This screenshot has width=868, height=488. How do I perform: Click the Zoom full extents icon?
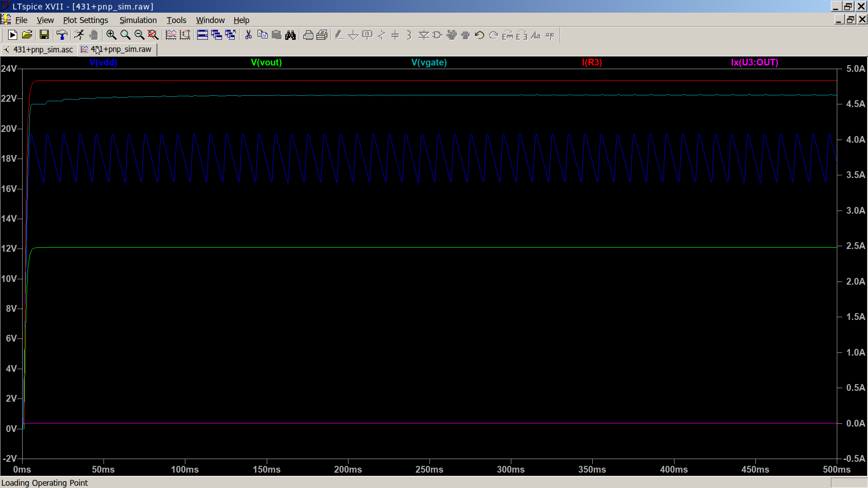coord(153,35)
